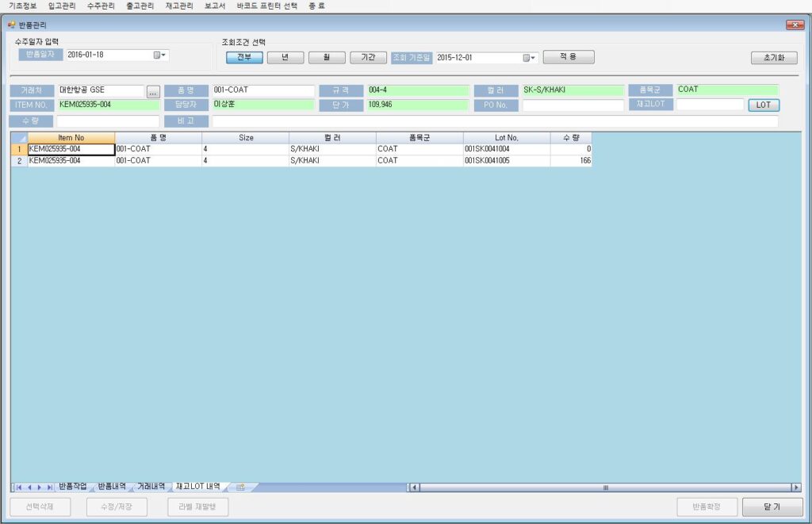This screenshot has height=524, width=812.
Task: Click the PO No. input field
Action: tap(573, 105)
